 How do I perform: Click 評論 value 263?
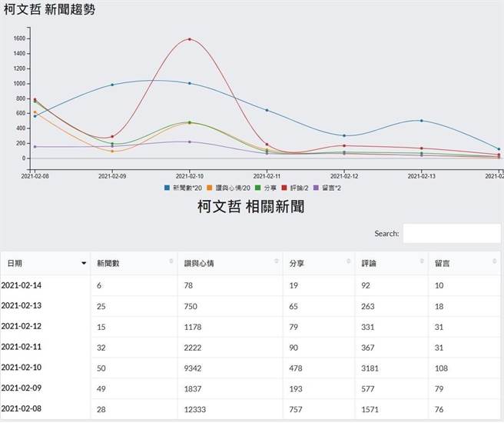click(x=368, y=307)
